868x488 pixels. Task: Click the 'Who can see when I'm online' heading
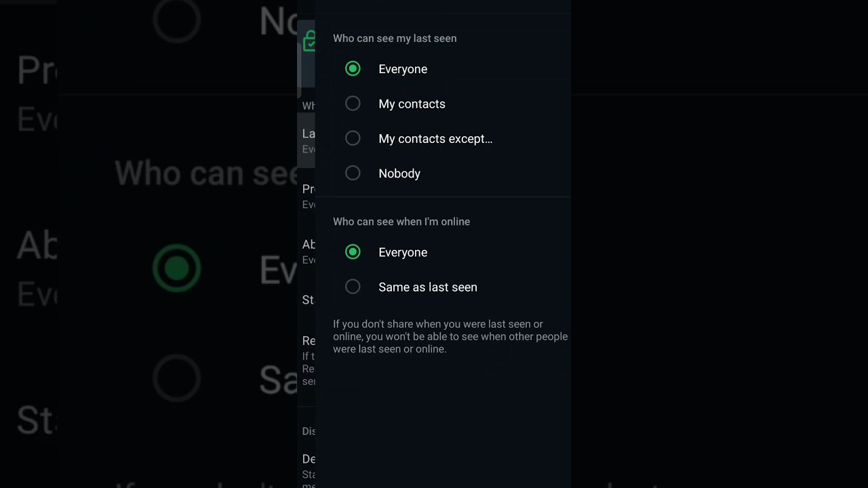[401, 222]
